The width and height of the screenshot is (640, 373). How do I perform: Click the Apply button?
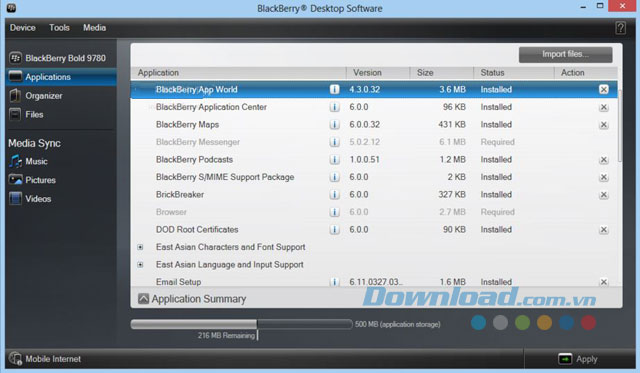pos(578,359)
